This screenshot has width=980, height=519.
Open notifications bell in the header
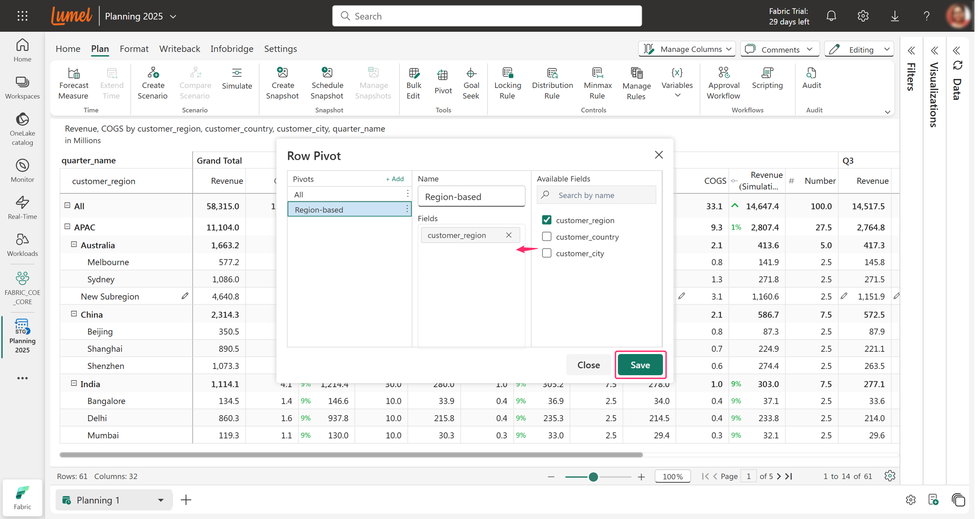pos(831,16)
